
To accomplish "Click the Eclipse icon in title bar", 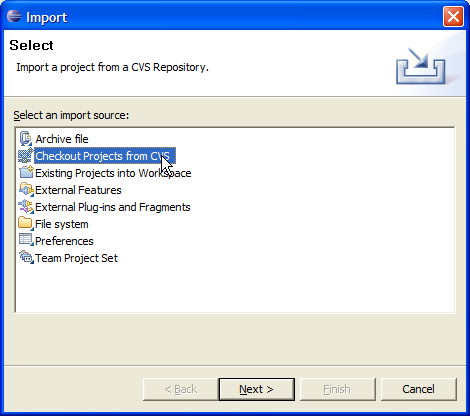I will 14,16.
